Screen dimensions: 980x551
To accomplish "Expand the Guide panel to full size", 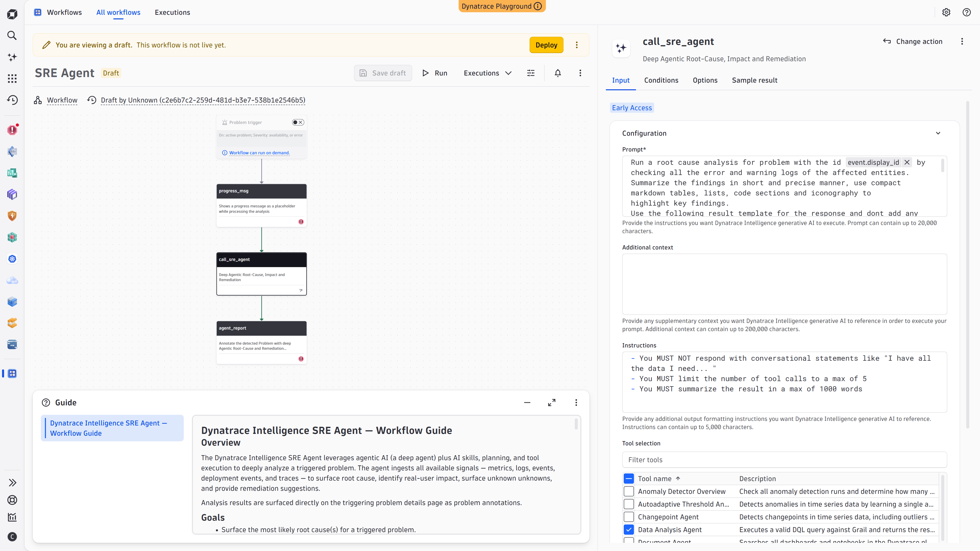I will tap(552, 402).
